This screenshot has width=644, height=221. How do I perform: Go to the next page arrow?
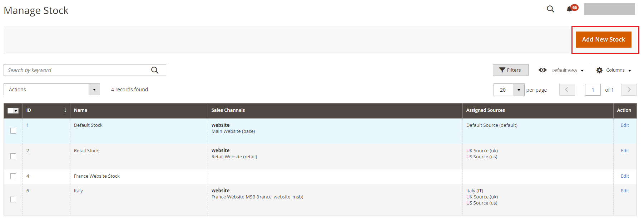(x=629, y=90)
